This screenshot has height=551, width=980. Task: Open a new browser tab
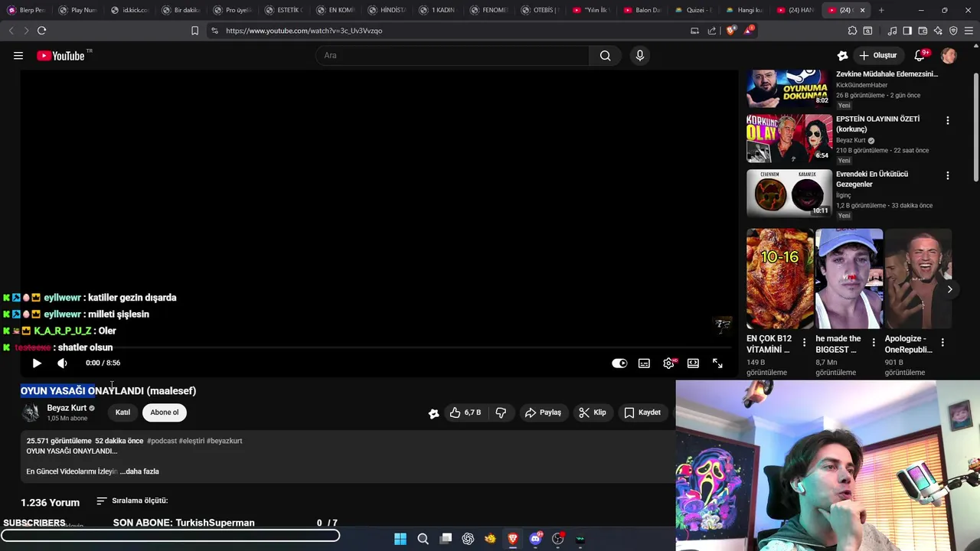pyautogui.click(x=881, y=10)
